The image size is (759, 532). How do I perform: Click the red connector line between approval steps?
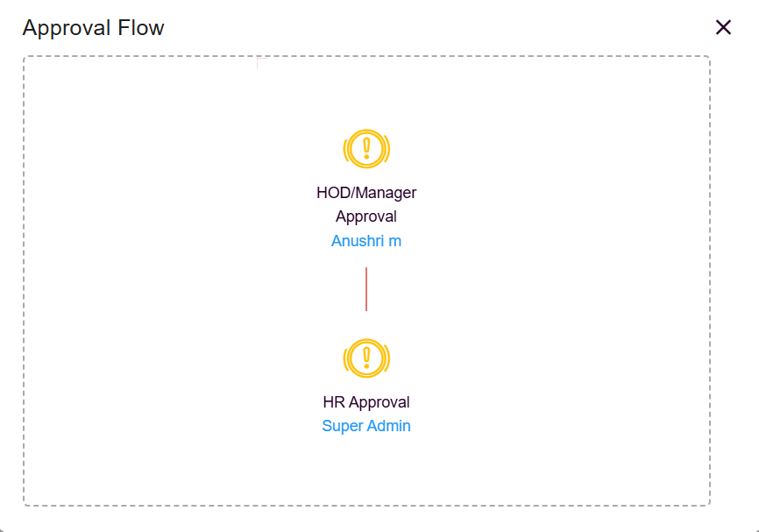tap(366, 289)
